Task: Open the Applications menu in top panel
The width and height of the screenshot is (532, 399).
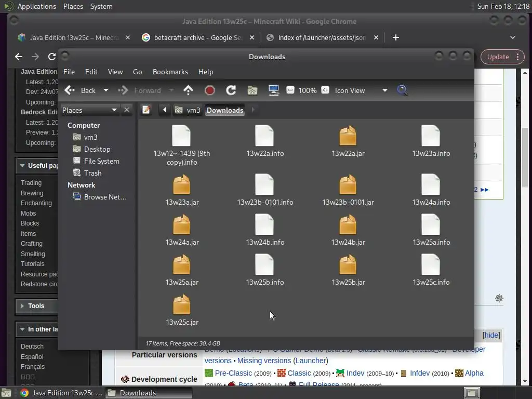Action: (37, 6)
